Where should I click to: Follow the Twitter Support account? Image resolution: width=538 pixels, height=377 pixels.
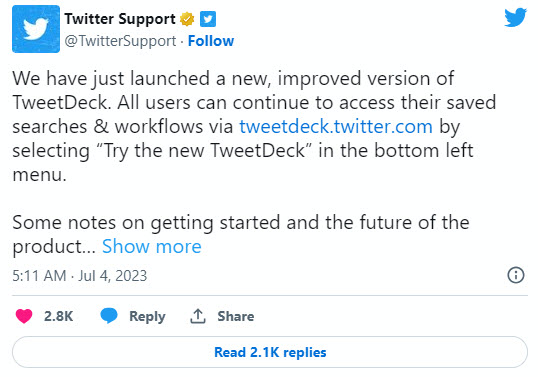[211, 41]
